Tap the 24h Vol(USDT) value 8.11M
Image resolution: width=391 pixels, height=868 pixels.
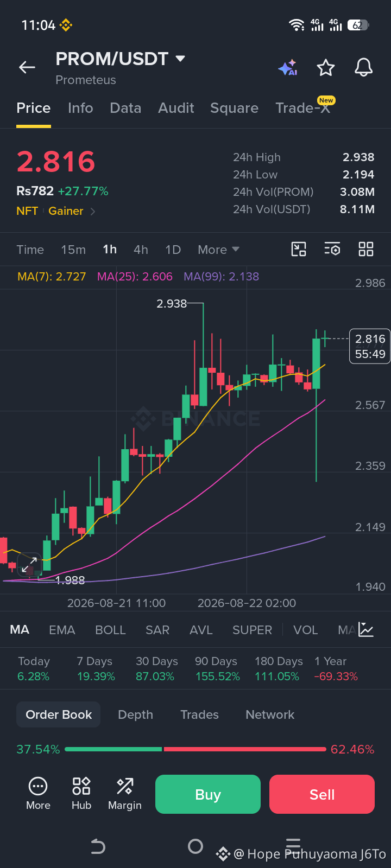tap(357, 209)
